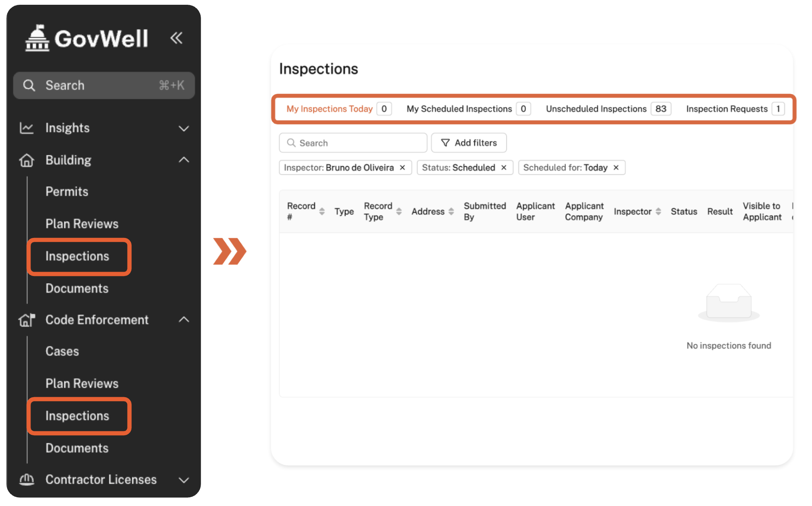Click the Add filters button
Screen dimensions: 812x506
[469, 143]
